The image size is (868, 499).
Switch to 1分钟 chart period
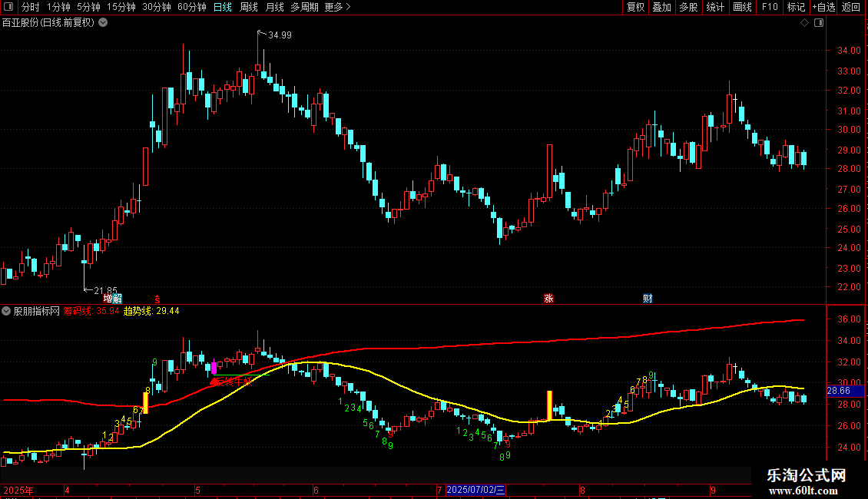click(58, 7)
